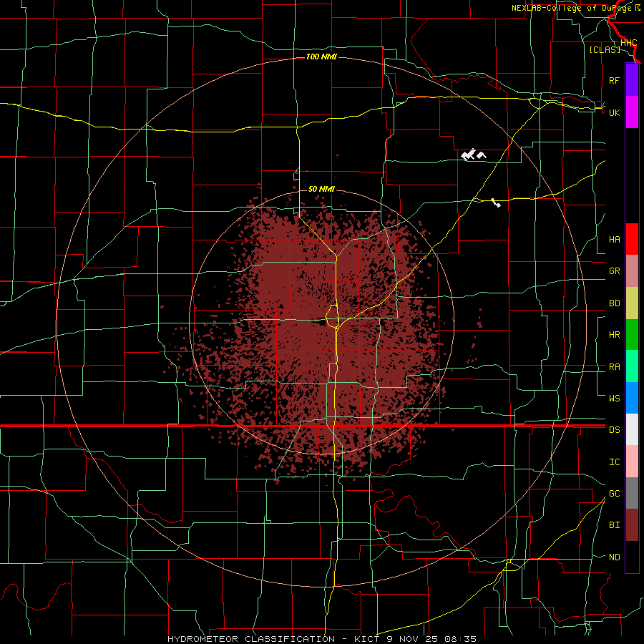Click the ND legend label
This screenshot has height=644, width=644.
(x=614, y=557)
